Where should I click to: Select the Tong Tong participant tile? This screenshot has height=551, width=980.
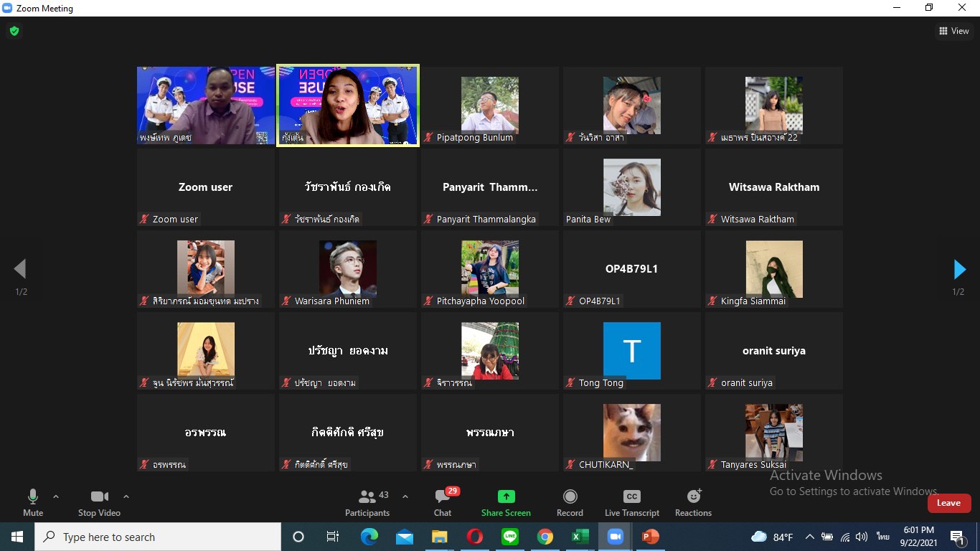tap(631, 351)
